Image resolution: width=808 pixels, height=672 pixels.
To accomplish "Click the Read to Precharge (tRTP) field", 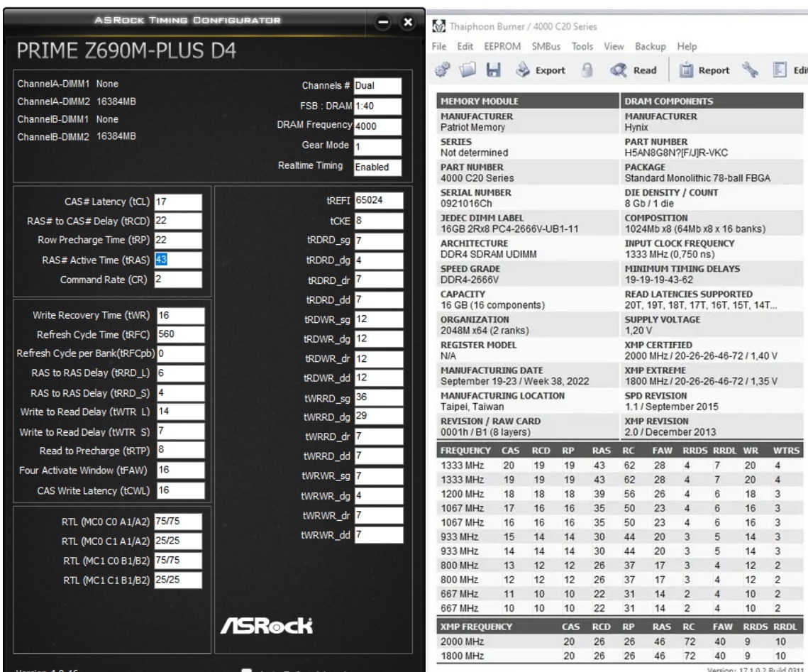I will pyautogui.click(x=180, y=450).
